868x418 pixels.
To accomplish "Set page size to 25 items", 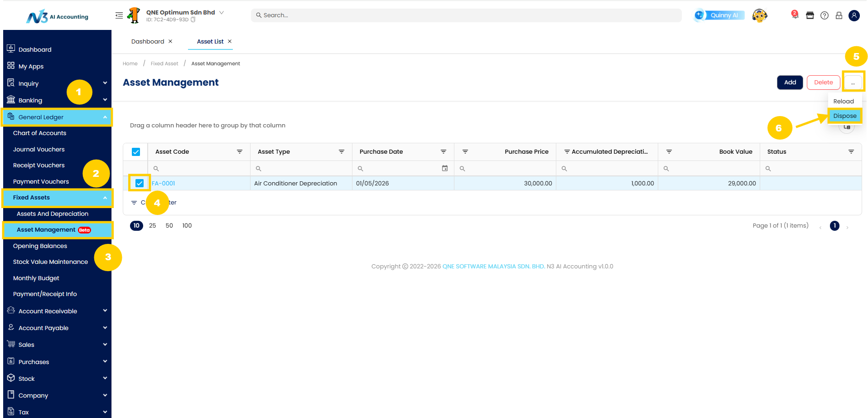I will click(153, 225).
